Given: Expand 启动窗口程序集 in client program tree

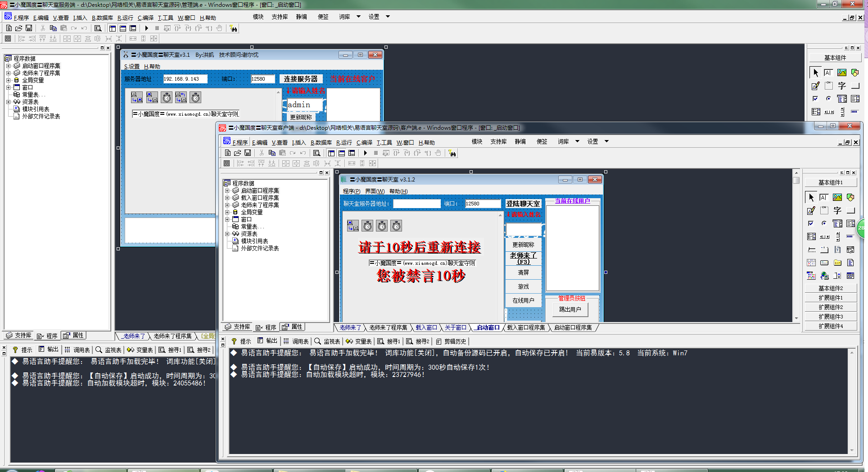Looking at the screenshot, I should point(227,191).
